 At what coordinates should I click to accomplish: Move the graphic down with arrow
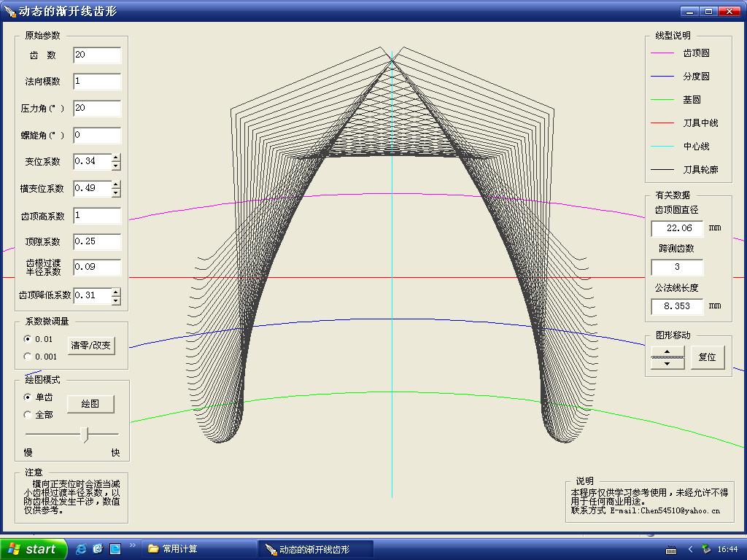(667, 364)
